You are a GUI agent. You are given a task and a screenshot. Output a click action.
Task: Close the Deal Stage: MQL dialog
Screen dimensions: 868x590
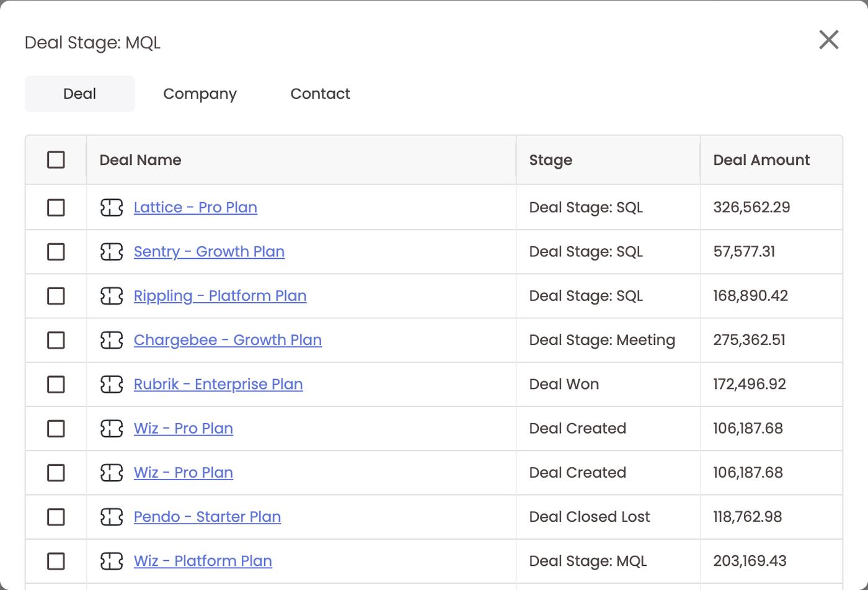[829, 40]
